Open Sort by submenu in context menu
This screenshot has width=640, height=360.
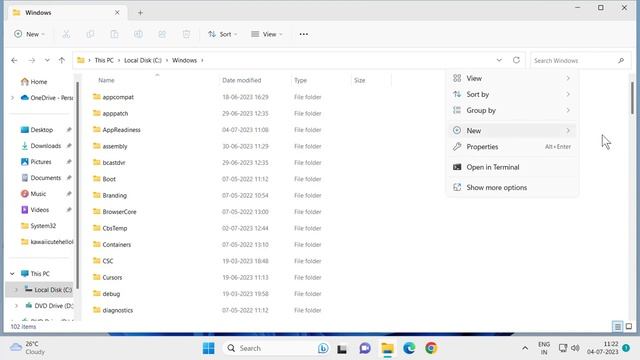coord(512,94)
